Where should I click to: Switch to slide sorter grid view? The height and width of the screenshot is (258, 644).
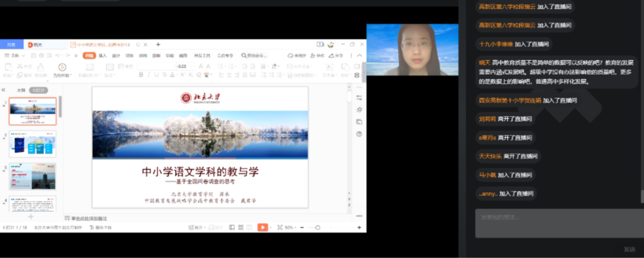coord(241,227)
